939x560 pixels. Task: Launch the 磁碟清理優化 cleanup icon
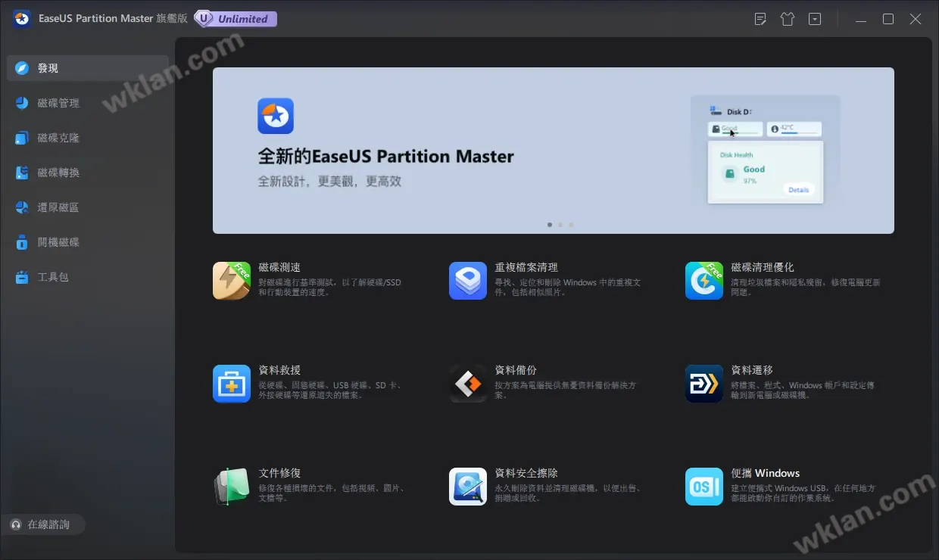coord(704,281)
